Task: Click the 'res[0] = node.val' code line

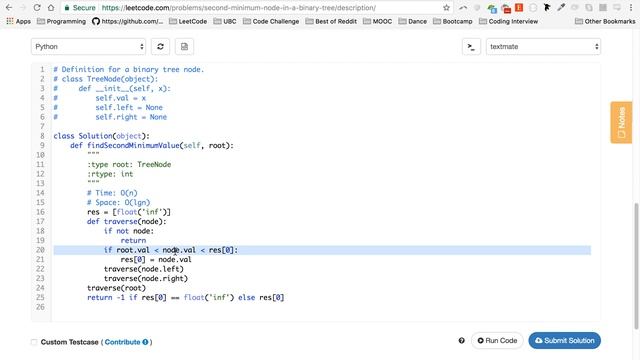Action: (x=156, y=260)
